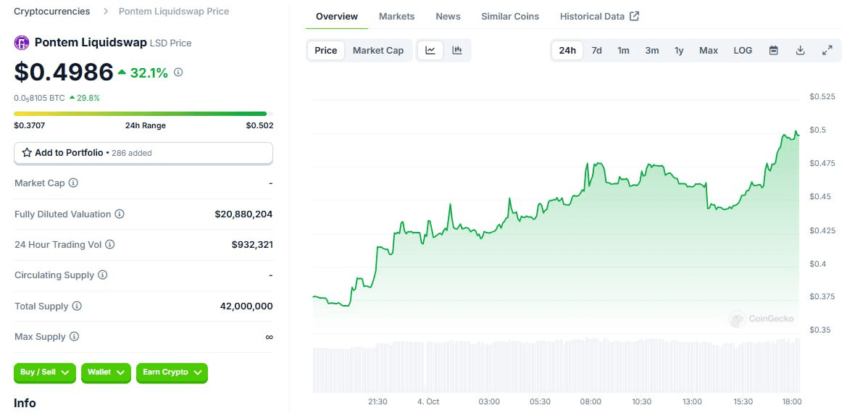Click breadcrumb chevron after Cryptocurrencies
Screen dimensions: 868x413
[105, 12]
